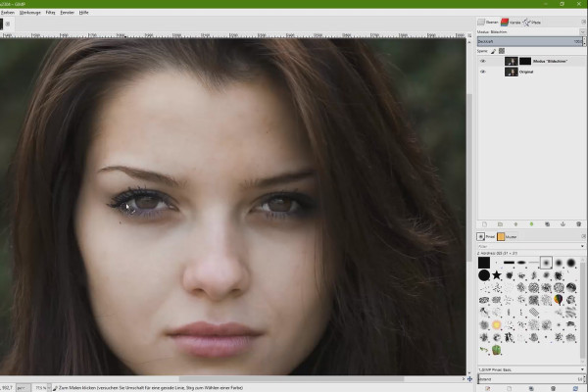Open the Fenster menu
The width and height of the screenshot is (588, 392).
(x=67, y=13)
